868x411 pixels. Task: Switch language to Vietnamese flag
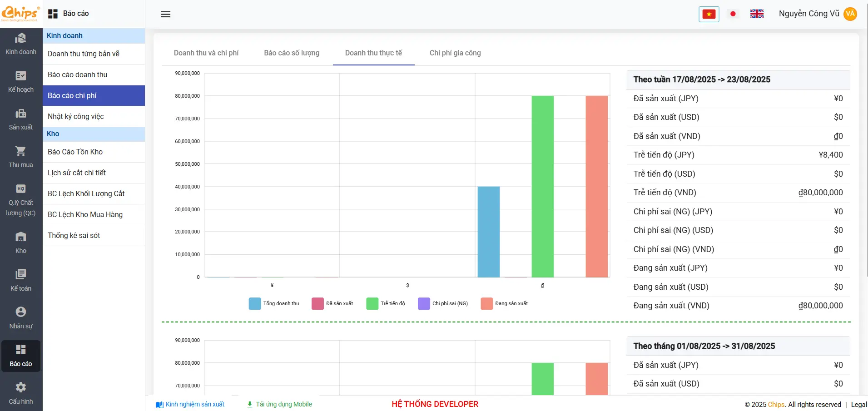[709, 14]
